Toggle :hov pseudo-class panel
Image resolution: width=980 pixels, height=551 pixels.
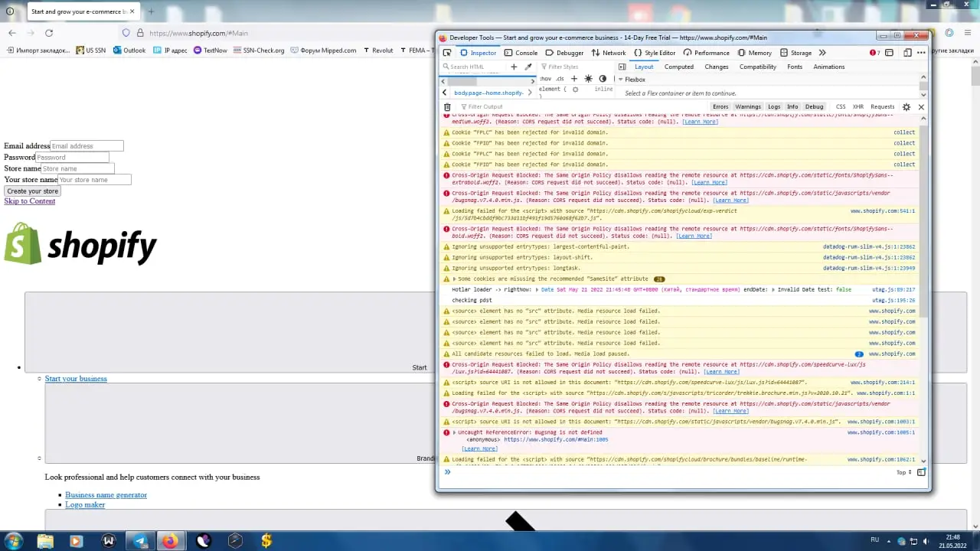point(546,79)
